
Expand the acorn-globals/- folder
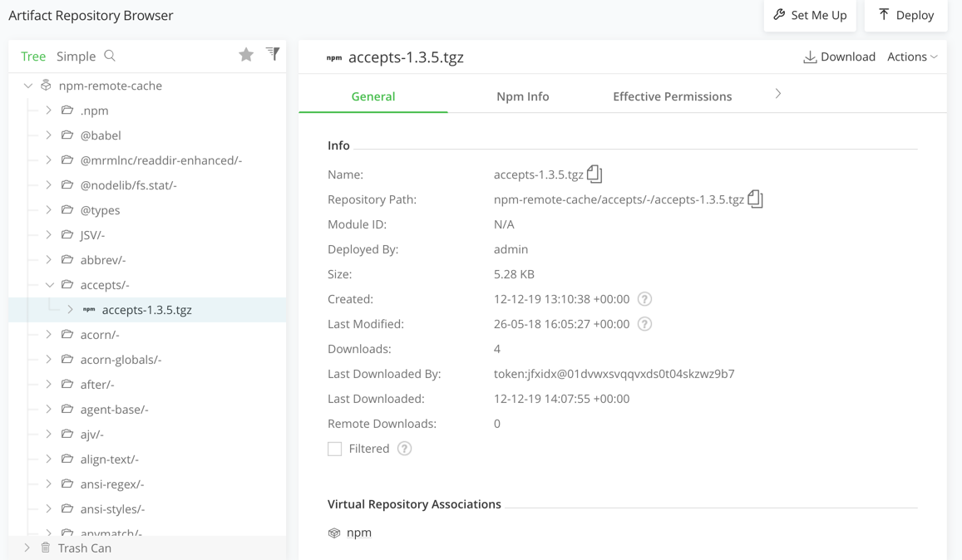click(49, 359)
